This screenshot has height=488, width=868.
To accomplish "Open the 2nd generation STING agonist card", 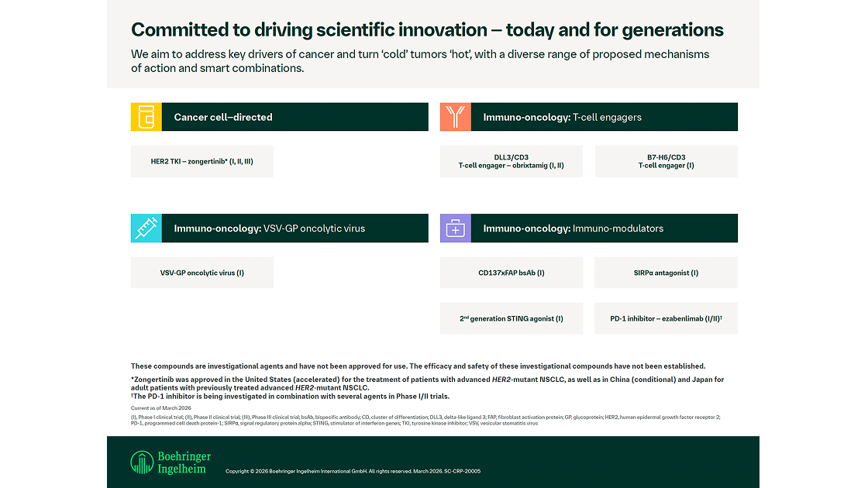I will coord(511,318).
